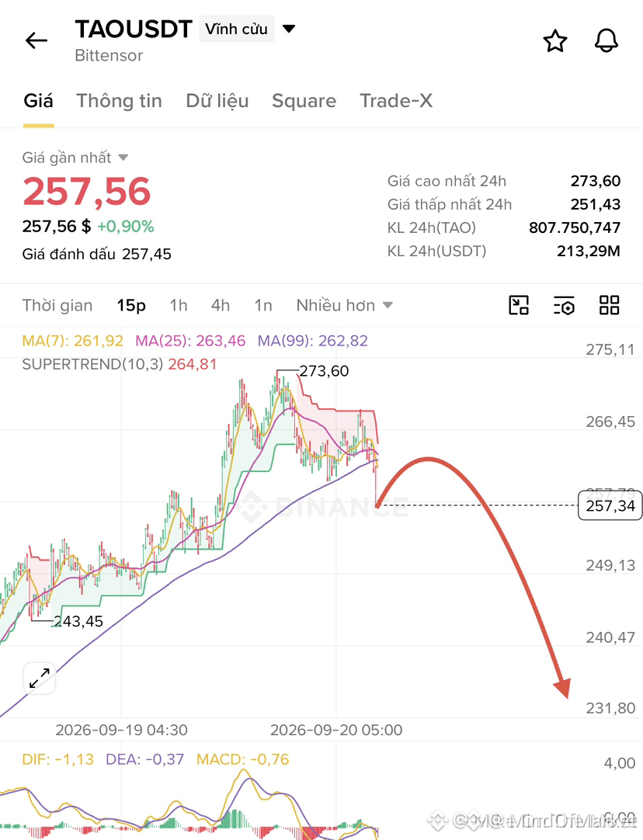The width and height of the screenshot is (643, 840).
Task: Expand chart to fullscreen with arrows icon
Action: pyautogui.click(x=40, y=679)
